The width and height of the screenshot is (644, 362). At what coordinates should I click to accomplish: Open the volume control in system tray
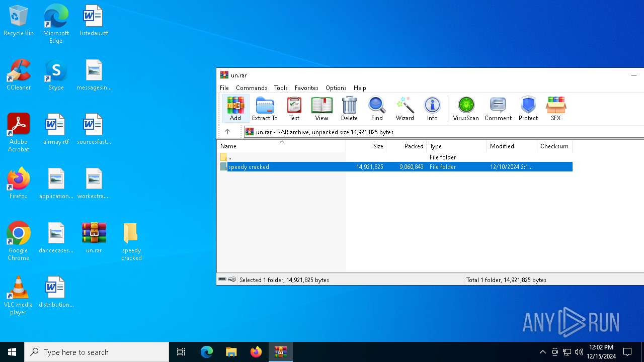point(579,352)
